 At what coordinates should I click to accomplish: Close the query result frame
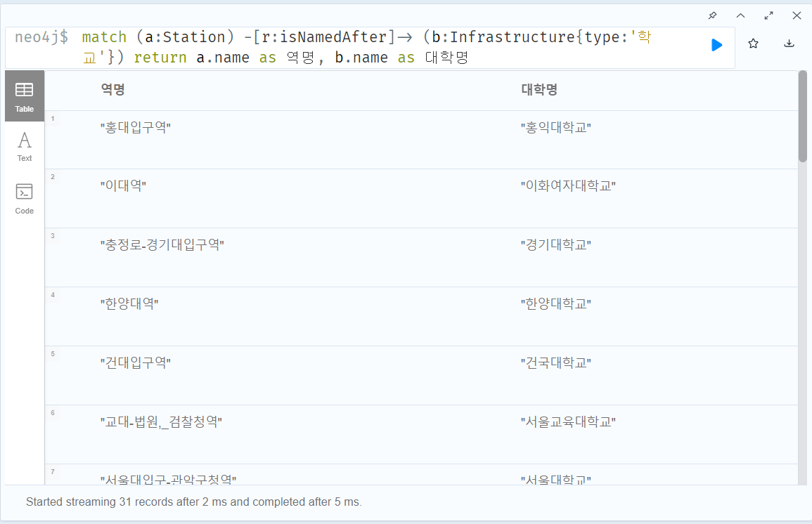pyautogui.click(x=797, y=15)
